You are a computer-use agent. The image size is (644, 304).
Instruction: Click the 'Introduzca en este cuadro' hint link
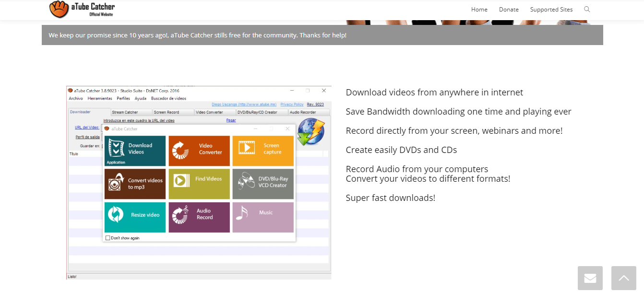139,121
